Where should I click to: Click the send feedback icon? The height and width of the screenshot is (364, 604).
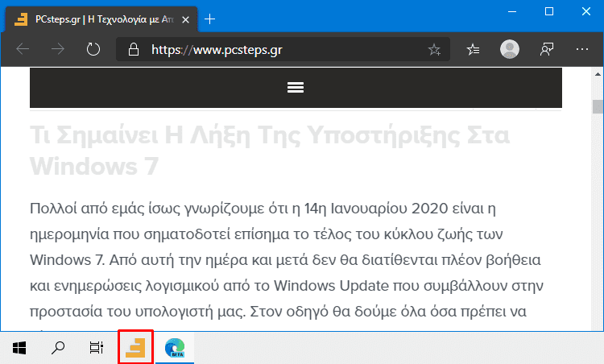click(x=547, y=49)
